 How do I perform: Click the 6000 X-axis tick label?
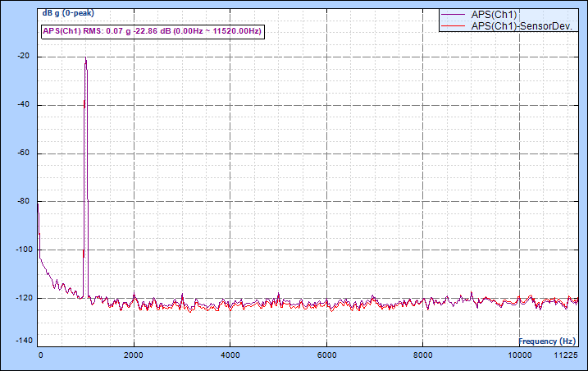point(326,355)
